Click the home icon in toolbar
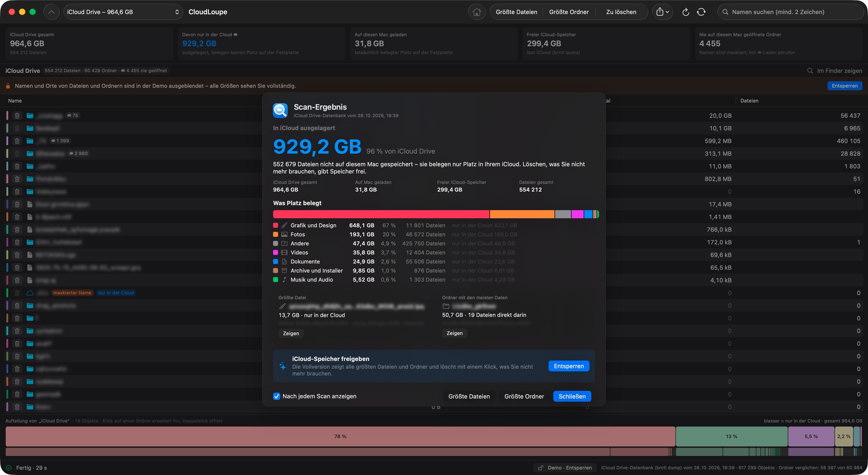This screenshot has height=475, width=868. 477,12
